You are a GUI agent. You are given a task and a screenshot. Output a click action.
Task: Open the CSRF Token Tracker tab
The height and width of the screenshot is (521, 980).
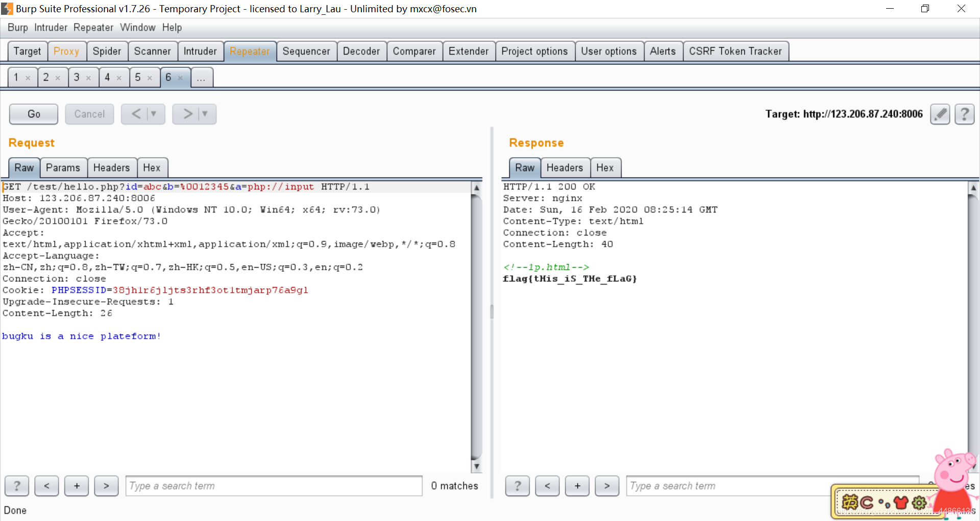(x=736, y=51)
